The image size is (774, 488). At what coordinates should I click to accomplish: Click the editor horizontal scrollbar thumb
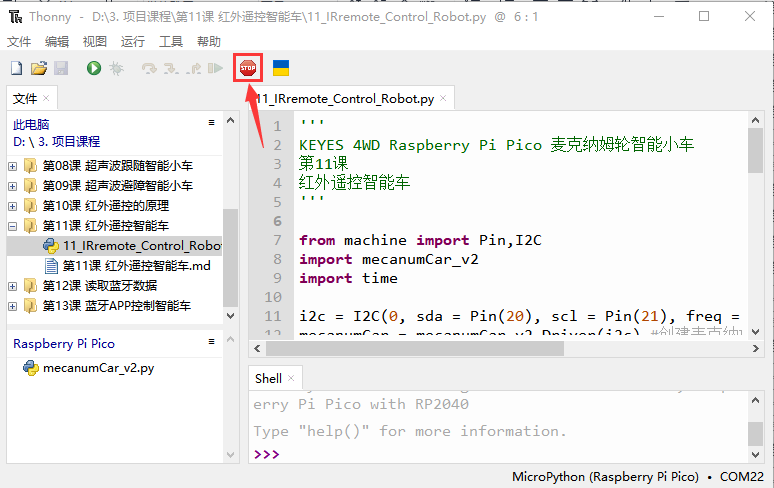point(415,348)
